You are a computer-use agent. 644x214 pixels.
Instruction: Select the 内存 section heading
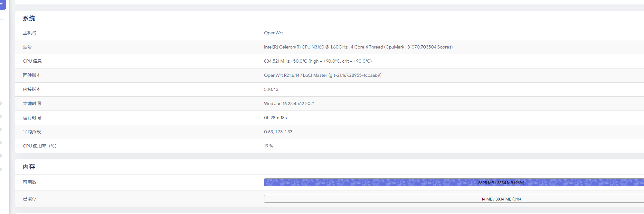[29, 167]
